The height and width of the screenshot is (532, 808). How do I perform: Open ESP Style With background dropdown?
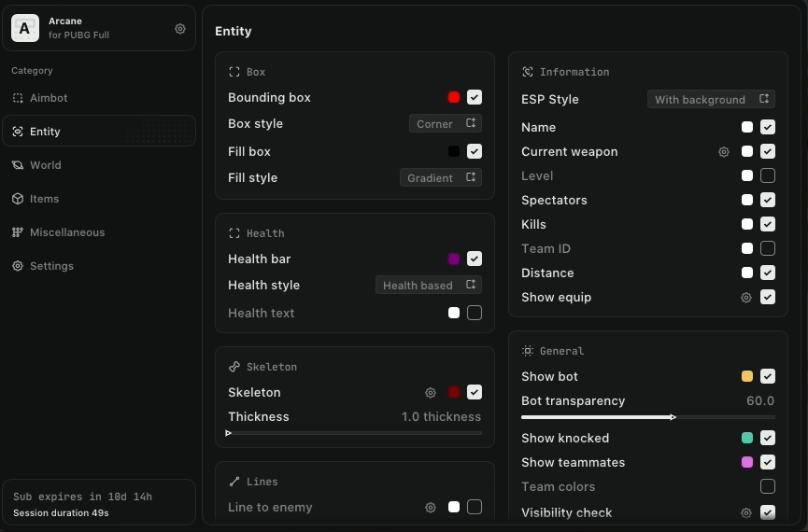[x=711, y=100]
